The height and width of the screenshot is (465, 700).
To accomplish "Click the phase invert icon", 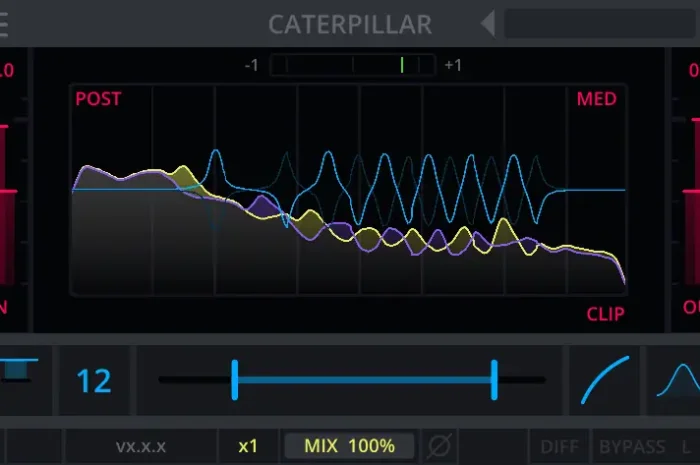I will (x=437, y=446).
